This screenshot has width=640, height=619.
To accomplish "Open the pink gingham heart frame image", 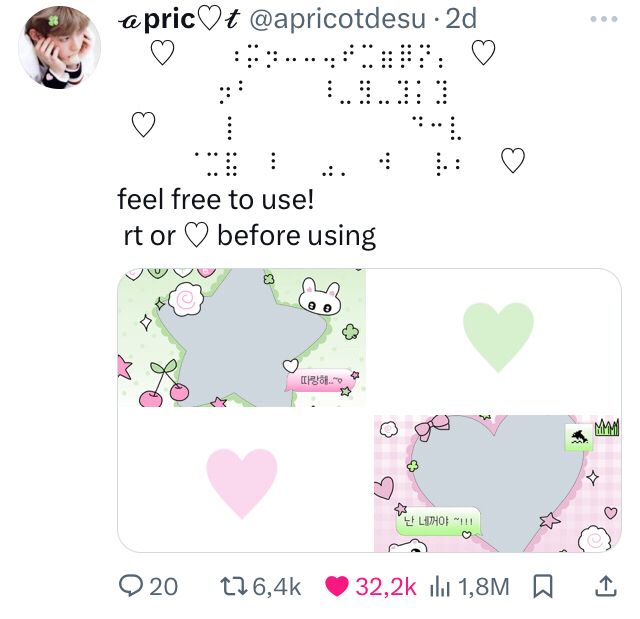I will [x=498, y=483].
